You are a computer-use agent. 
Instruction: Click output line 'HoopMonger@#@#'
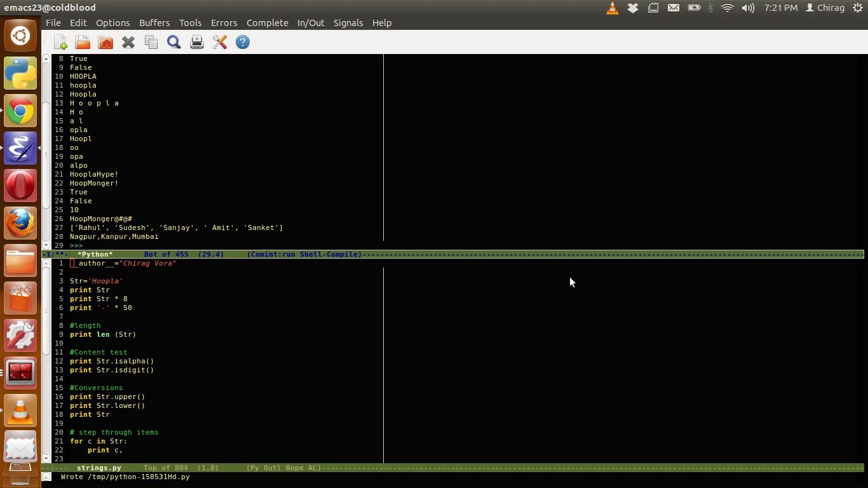coord(101,219)
